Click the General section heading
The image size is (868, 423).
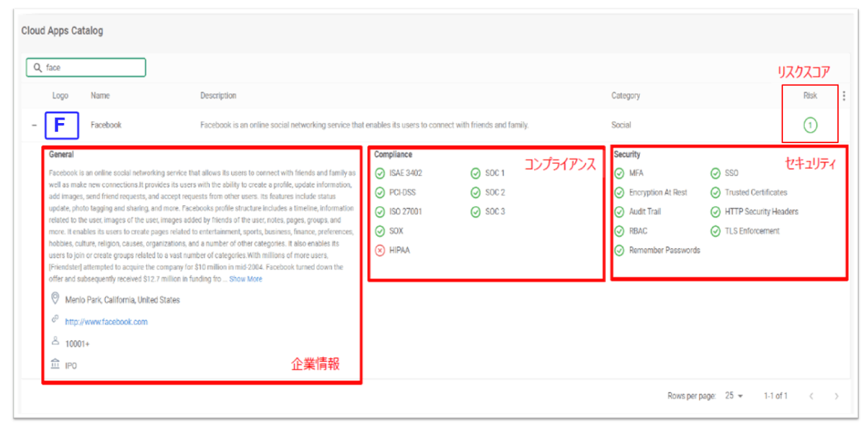click(x=61, y=154)
